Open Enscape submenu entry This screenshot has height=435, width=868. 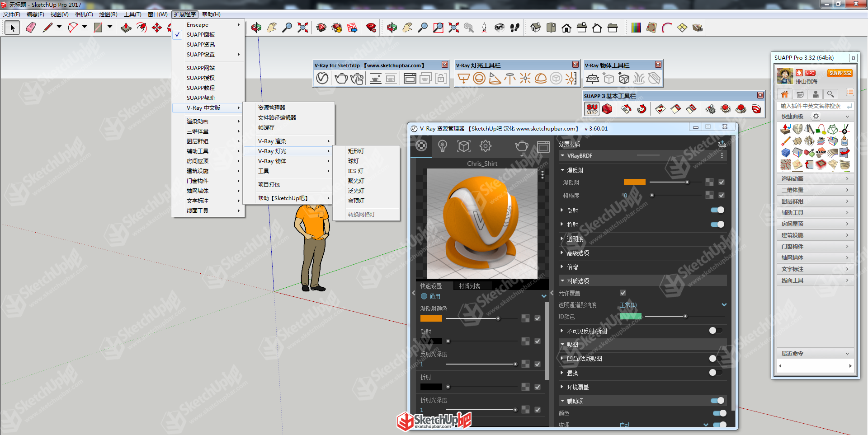click(208, 25)
